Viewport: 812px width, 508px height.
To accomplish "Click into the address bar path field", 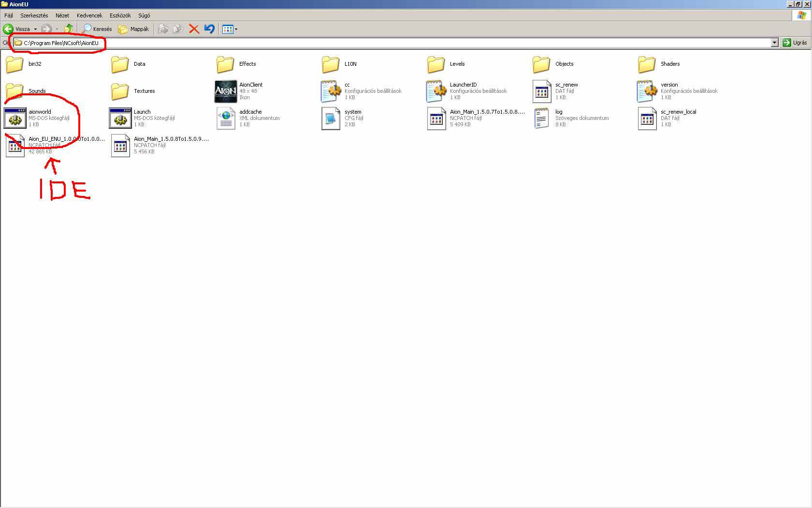I will point(387,43).
